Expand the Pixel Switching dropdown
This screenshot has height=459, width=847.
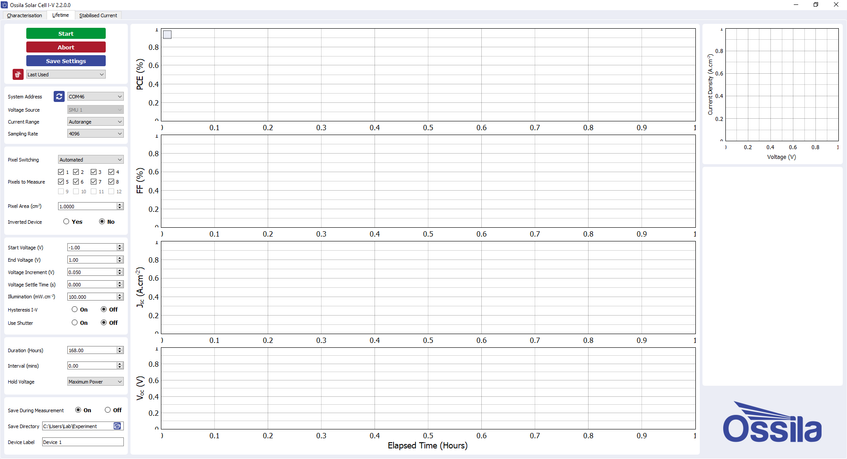click(91, 160)
